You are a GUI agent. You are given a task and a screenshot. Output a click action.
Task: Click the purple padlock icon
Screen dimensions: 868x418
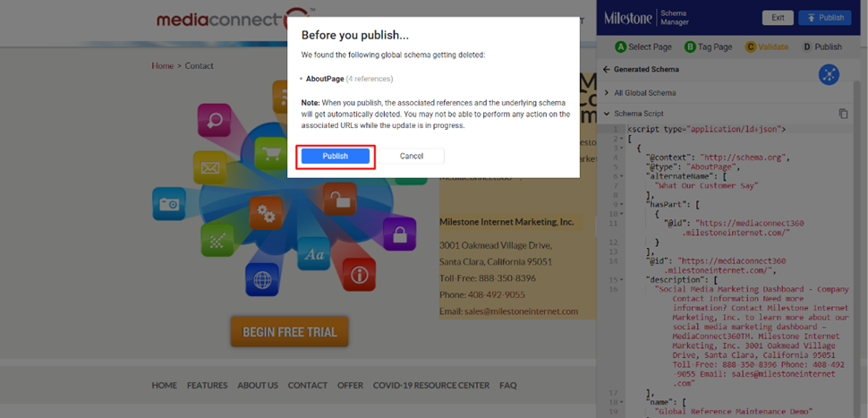click(x=400, y=235)
